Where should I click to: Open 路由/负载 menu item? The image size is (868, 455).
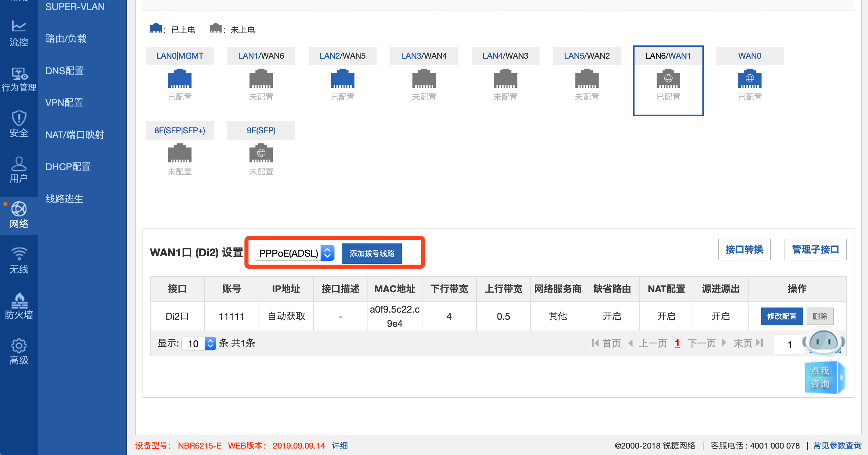coord(66,39)
